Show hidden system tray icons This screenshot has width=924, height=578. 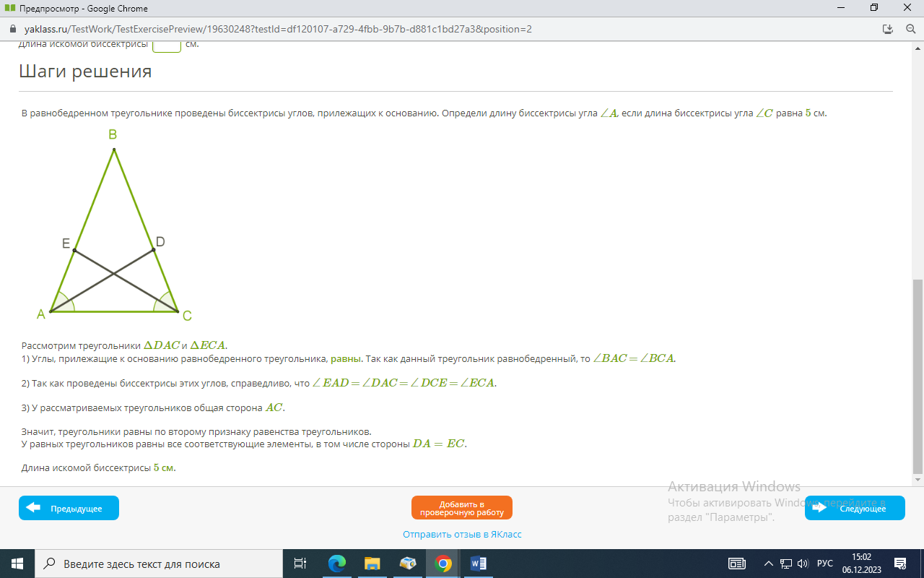768,564
